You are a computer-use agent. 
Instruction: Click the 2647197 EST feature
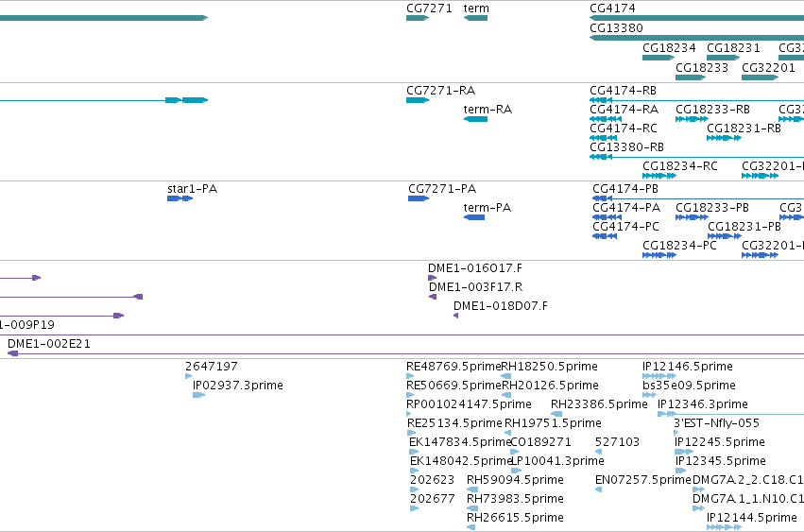(188, 376)
